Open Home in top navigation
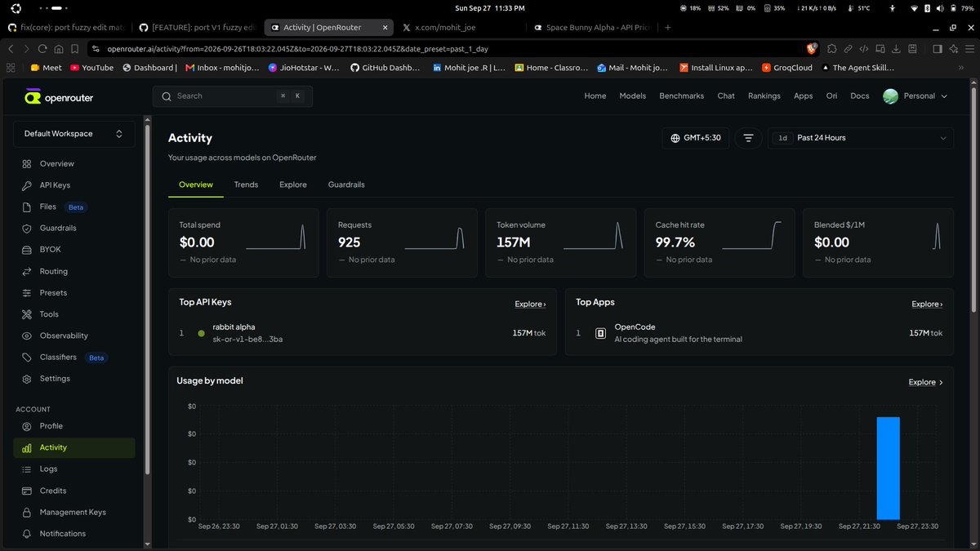The image size is (980, 551). 595,96
